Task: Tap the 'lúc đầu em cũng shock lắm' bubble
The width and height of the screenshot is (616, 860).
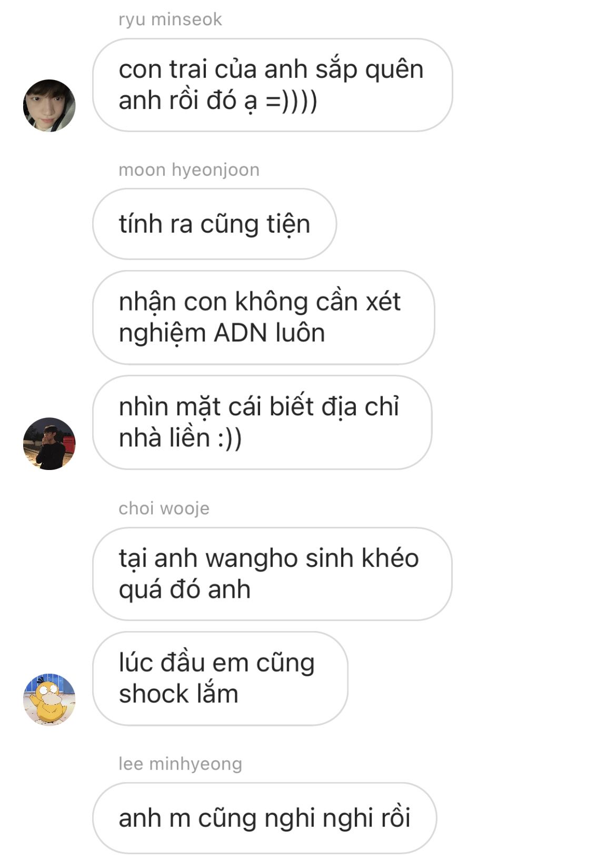Action: pos(220,678)
